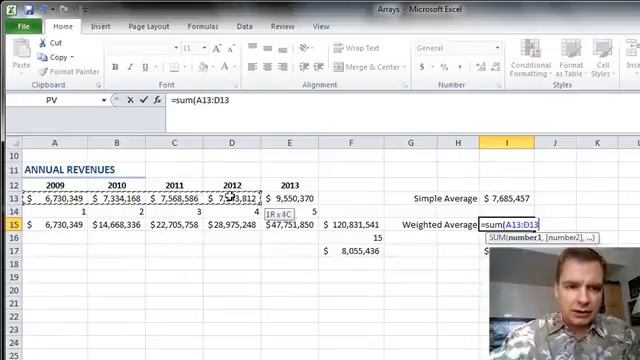Click the Weighted Average label cell
Screen dimensions: 640x360
tap(439, 225)
